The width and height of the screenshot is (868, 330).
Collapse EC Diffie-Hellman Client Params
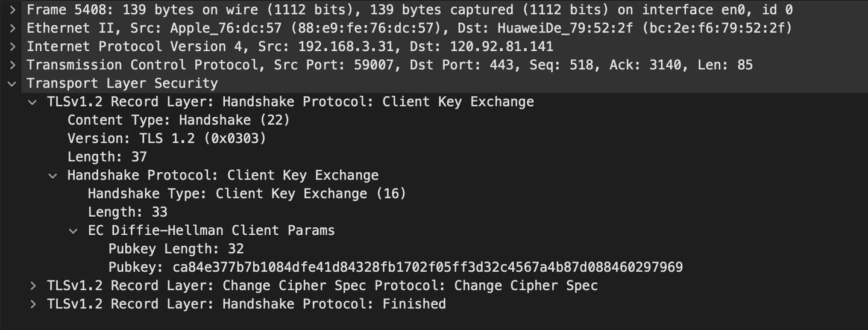point(74,231)
